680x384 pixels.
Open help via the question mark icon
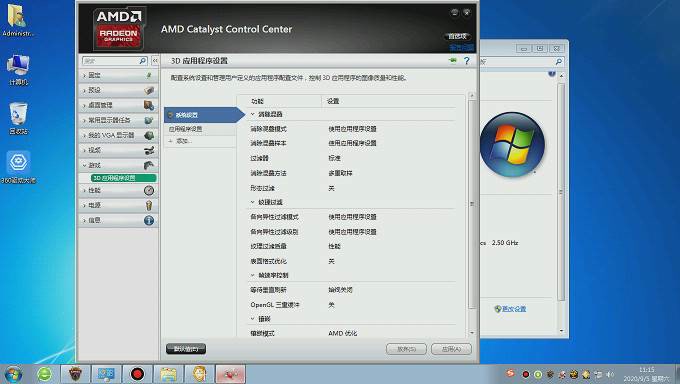467,61
